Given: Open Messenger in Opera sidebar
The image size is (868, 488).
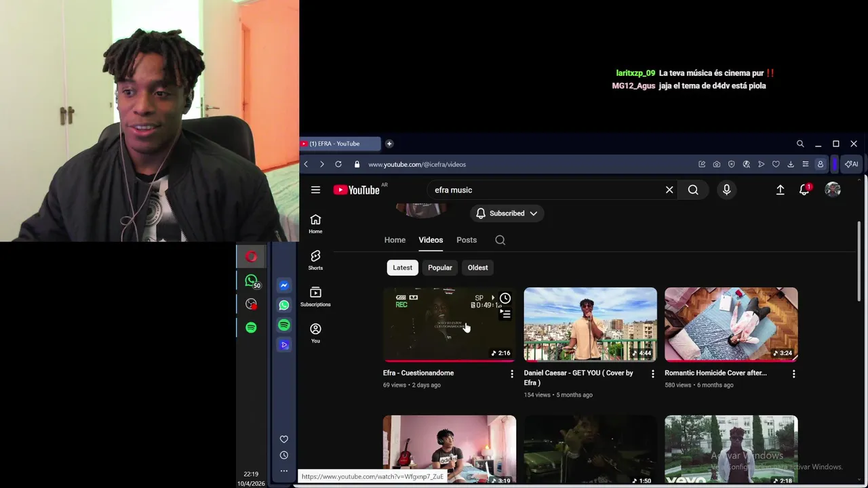Looking at the screenshot, I should [x=284, y=285].
